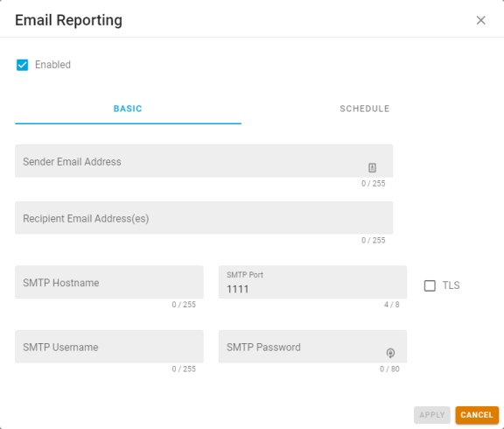Click the 'TLS' label text

[x=451, y=285]
